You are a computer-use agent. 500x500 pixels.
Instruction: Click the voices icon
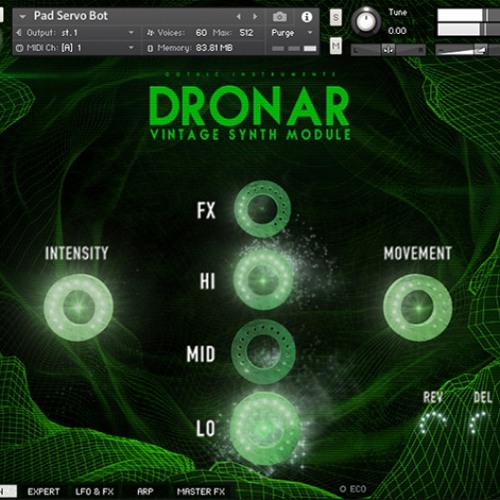click(151, 33)
